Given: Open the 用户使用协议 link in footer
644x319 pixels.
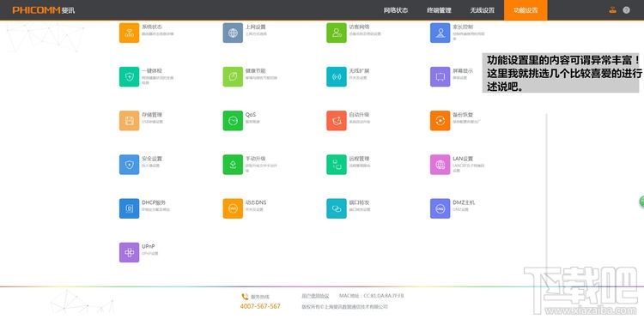Looking at the screenshot, I should click(315, 296).
